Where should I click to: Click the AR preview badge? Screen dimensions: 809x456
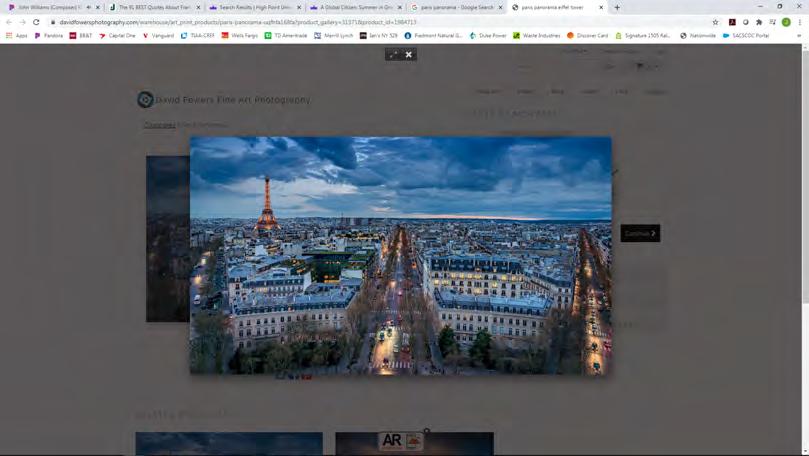pos(401,441)
